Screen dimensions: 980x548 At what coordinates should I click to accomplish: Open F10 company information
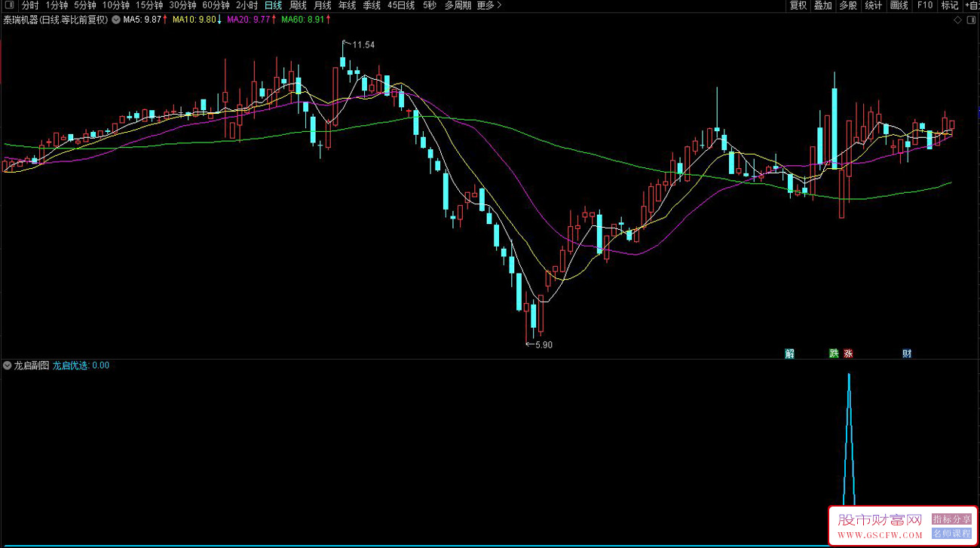[924, 5]
